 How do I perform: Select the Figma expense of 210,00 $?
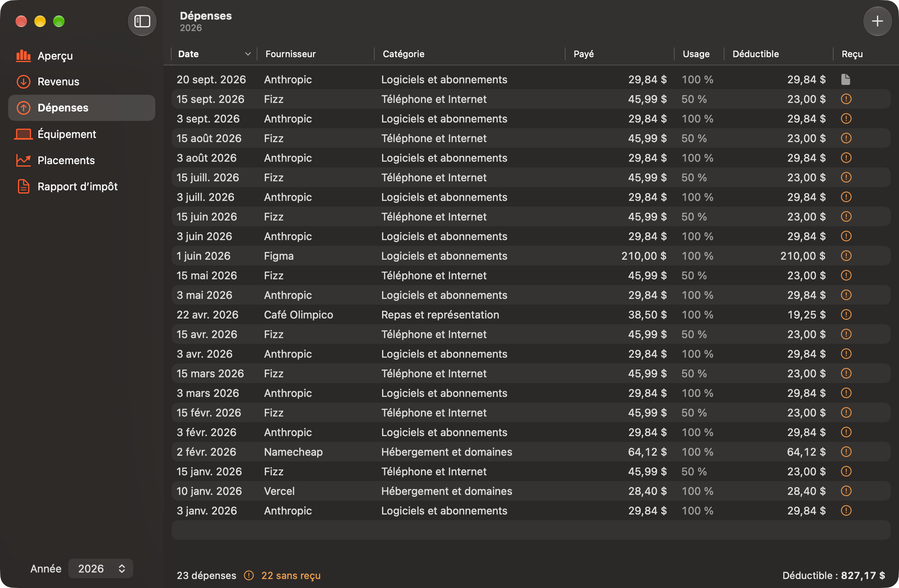tap(531, 256)
